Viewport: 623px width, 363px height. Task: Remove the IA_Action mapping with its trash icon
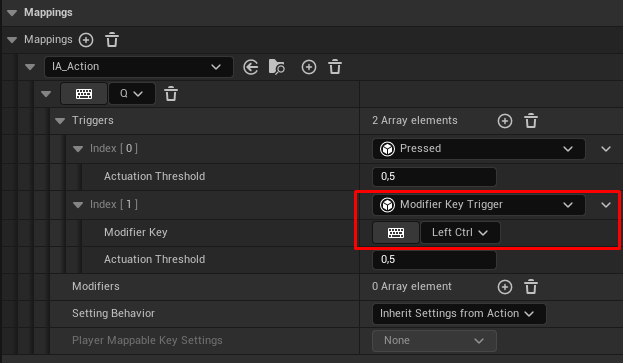pyautogui.click(x=335, y=67)
